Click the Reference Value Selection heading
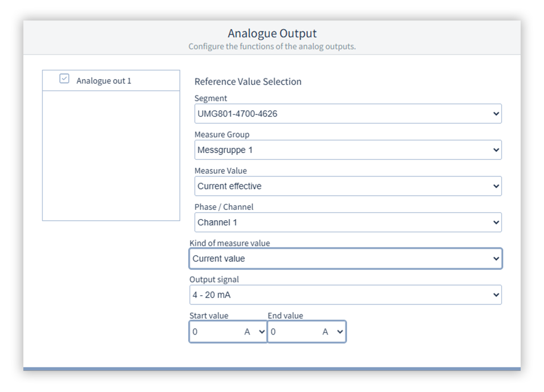This screenshot has height=392, width=544. [248, 81]
